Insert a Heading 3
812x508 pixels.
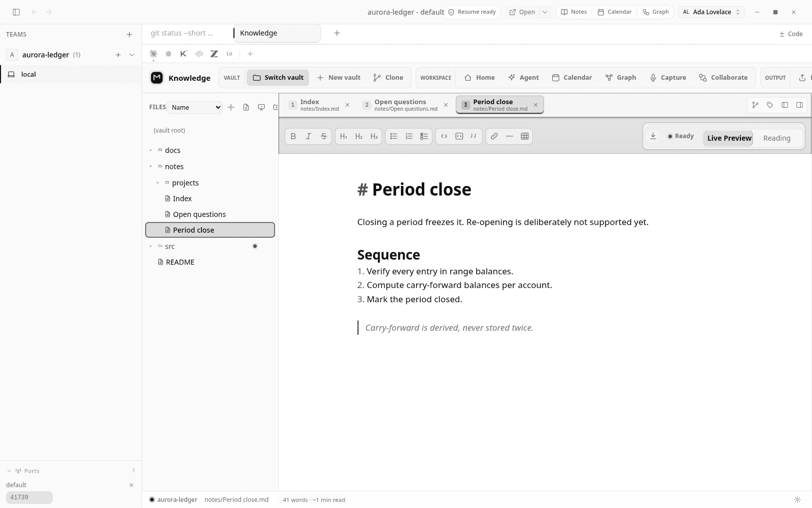pos(374,136)
